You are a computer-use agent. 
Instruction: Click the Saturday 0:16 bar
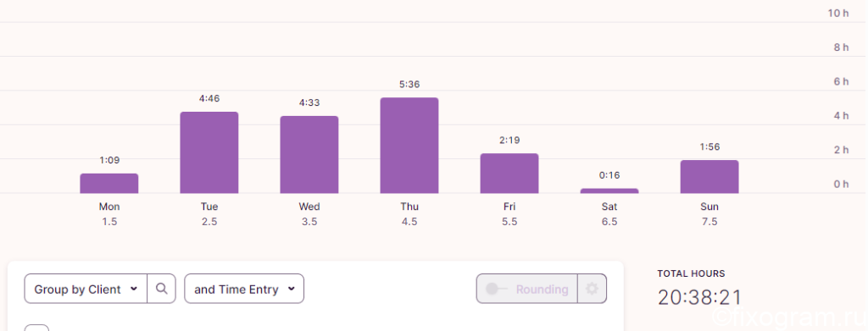coord(609,190)
